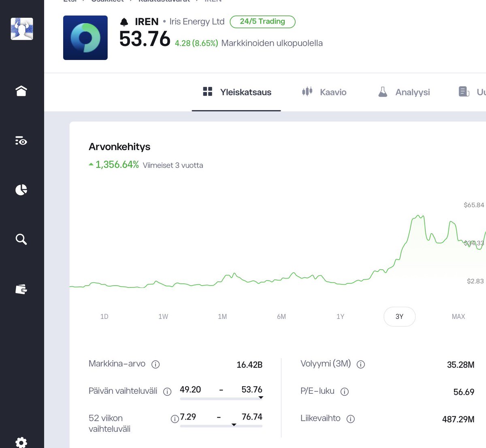Click the Viimeiset 3 vuotta label
The width and height of the screenshot is (486, 448).
pos(173,165)
